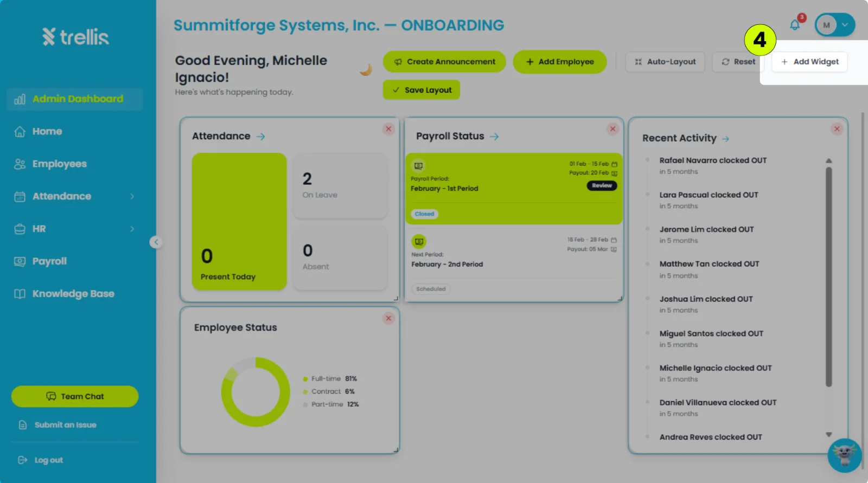This screenshot has width=868, height=483.
Task: Click 'Rafael Navarro clocked OUT' activity
Action: point(713,160)
